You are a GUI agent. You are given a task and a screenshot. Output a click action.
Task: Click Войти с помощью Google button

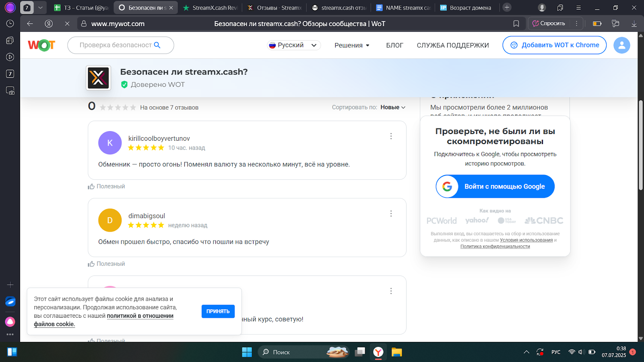point(495,186)
